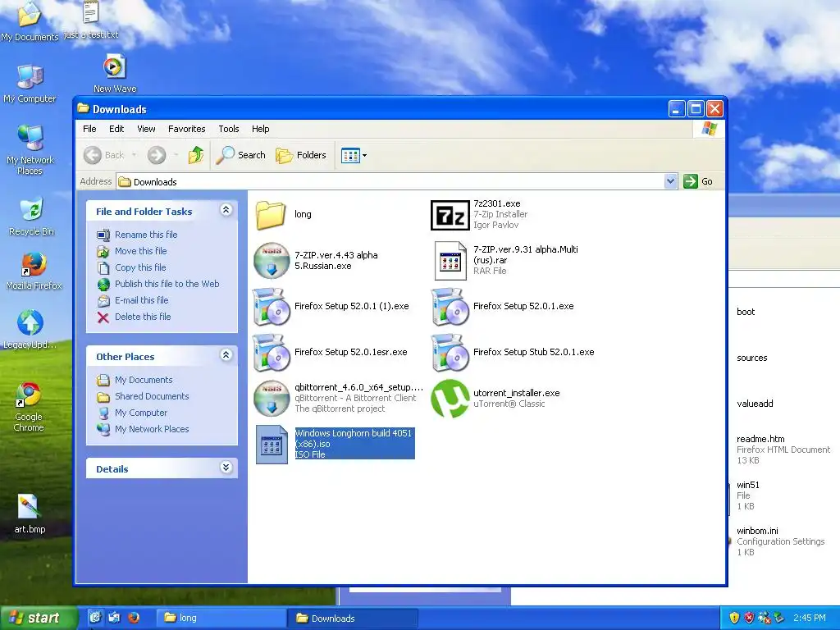This screenshot has width=840, height=630.
Task: Open the File menu
Action: point(89,129)
